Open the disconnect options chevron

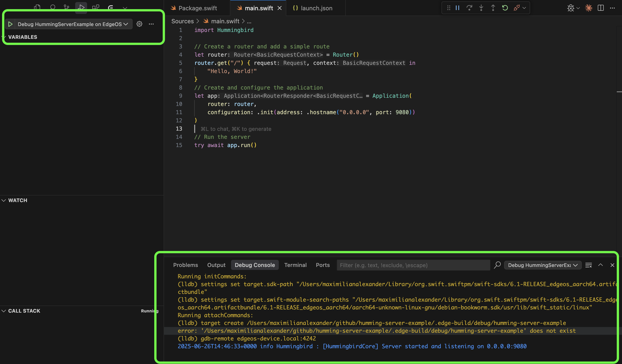pyautogui.click(x=524, y=8)
